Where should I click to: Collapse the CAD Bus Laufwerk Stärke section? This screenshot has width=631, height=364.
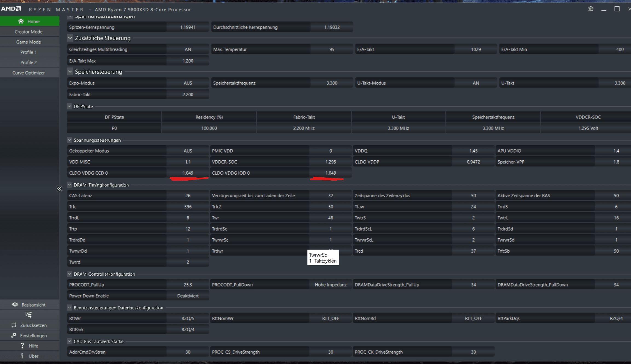pos(70,341)
